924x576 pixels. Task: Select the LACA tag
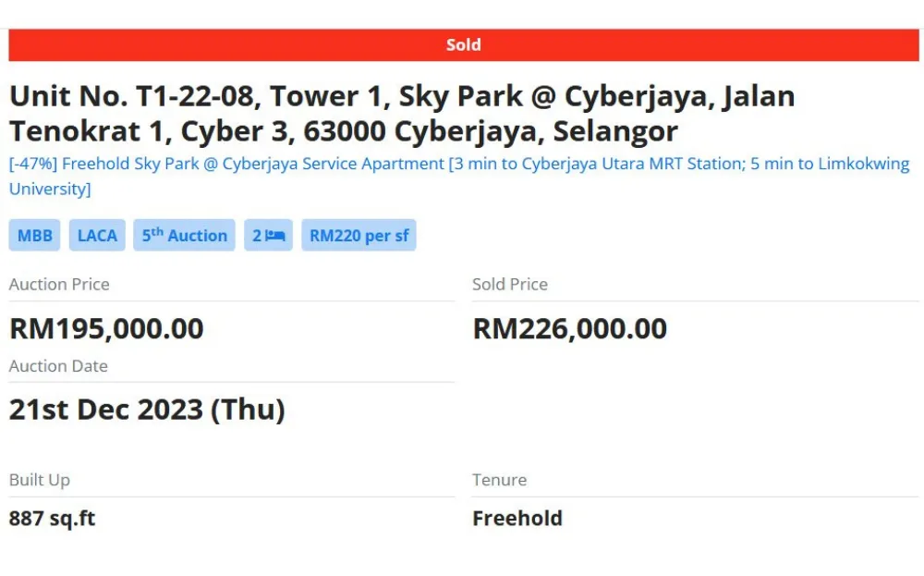[x=97, y=236]
